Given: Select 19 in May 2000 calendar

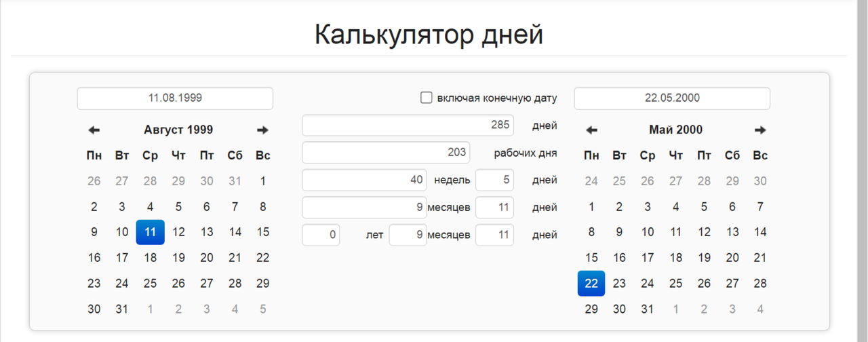Looking at the screenshot, I should point(704,258).
